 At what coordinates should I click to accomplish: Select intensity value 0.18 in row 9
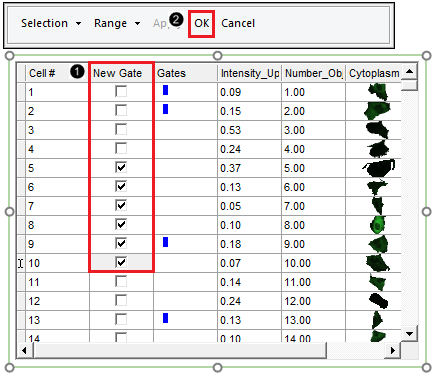[x=230, y=244]
